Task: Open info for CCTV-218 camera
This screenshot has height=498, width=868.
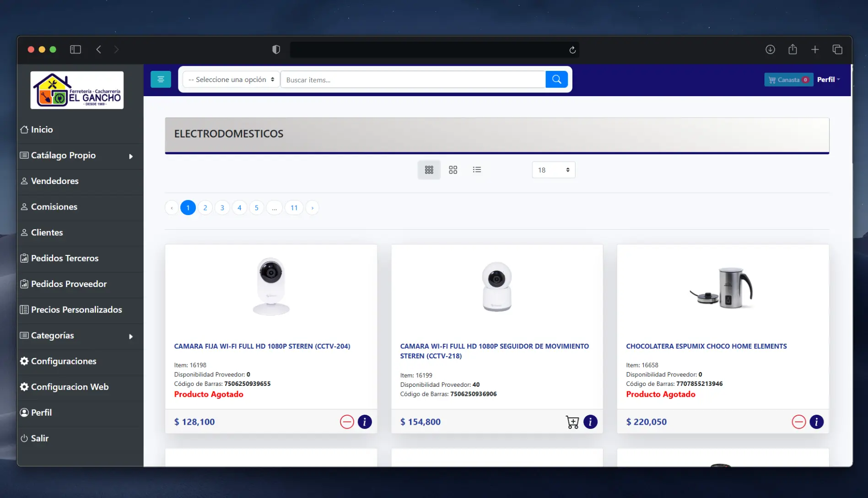Action: point(590,422)
